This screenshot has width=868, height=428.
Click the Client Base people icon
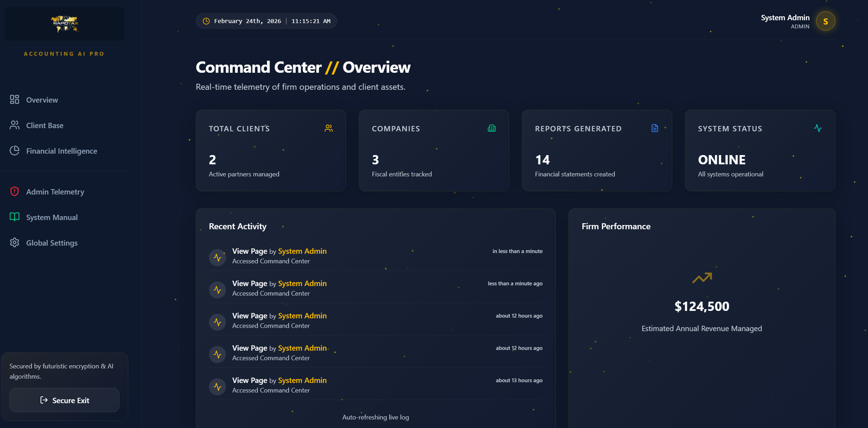point(15,125)
